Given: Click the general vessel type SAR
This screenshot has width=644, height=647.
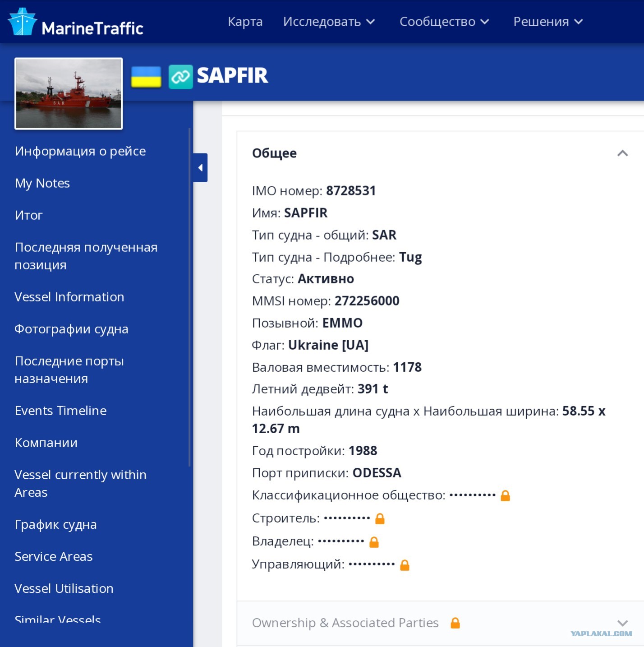Looking at the screenshot, I should coord(384,235).
